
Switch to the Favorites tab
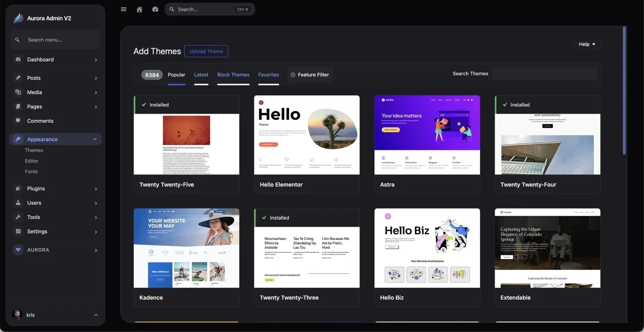(269, 75)
